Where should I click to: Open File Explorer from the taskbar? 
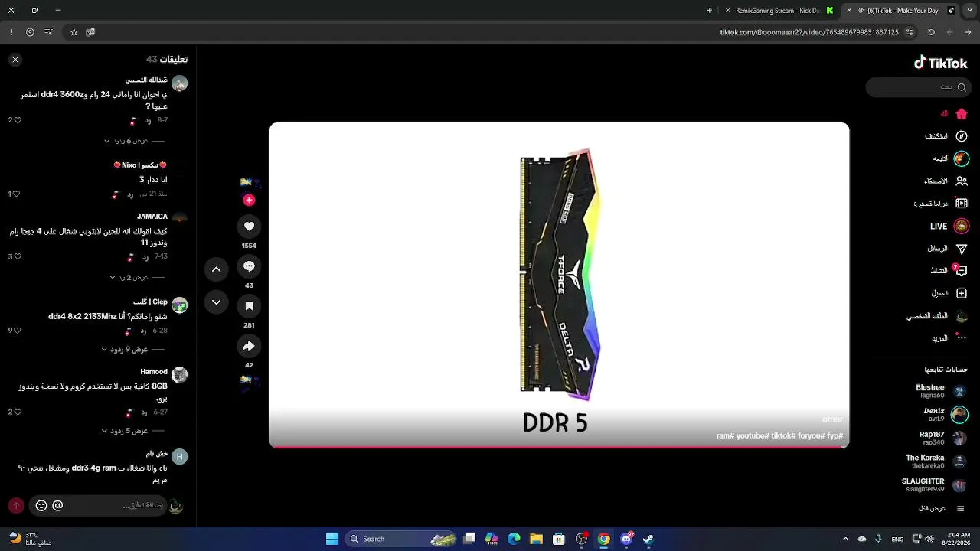[537, 539]
